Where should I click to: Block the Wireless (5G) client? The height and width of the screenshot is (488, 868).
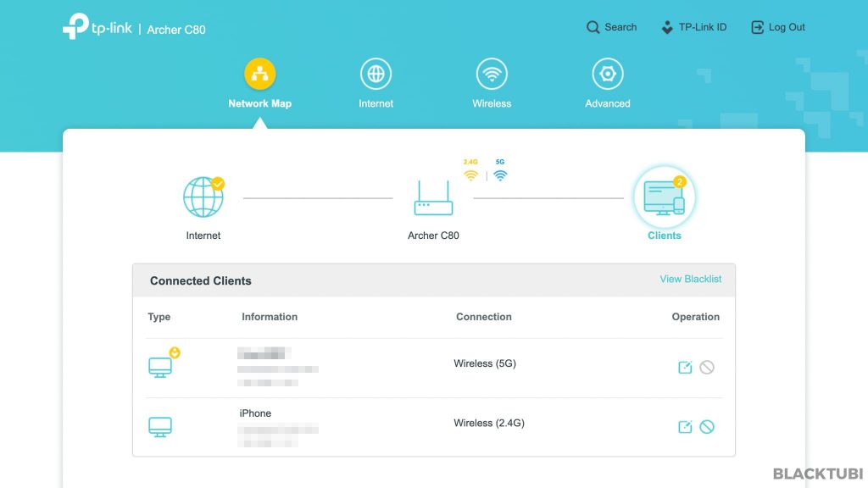(707, 368)
